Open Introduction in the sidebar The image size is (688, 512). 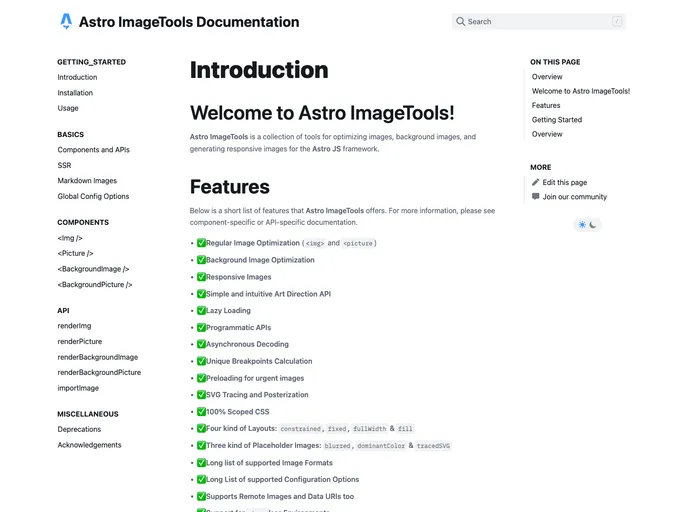click(77, 77)
